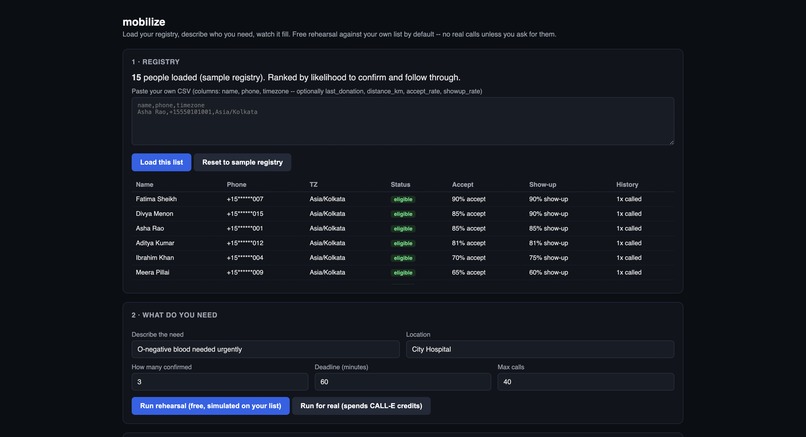806x437 pixels.
Task: Click Fatima Sheikh's 90% accept value
Action: click(x=468, y=199)
